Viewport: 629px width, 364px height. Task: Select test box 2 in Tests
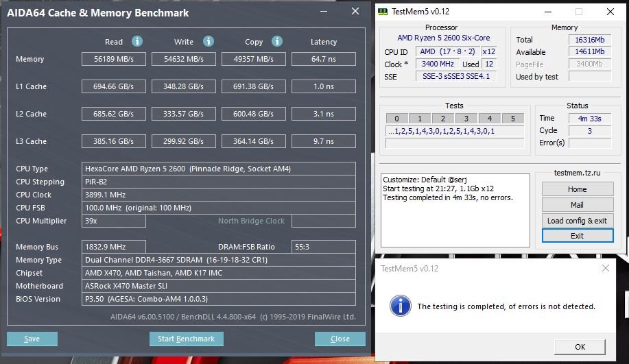tap(443, 119)
